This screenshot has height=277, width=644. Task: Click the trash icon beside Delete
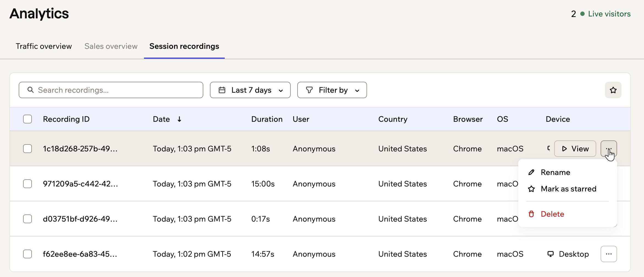pos(531,214)
